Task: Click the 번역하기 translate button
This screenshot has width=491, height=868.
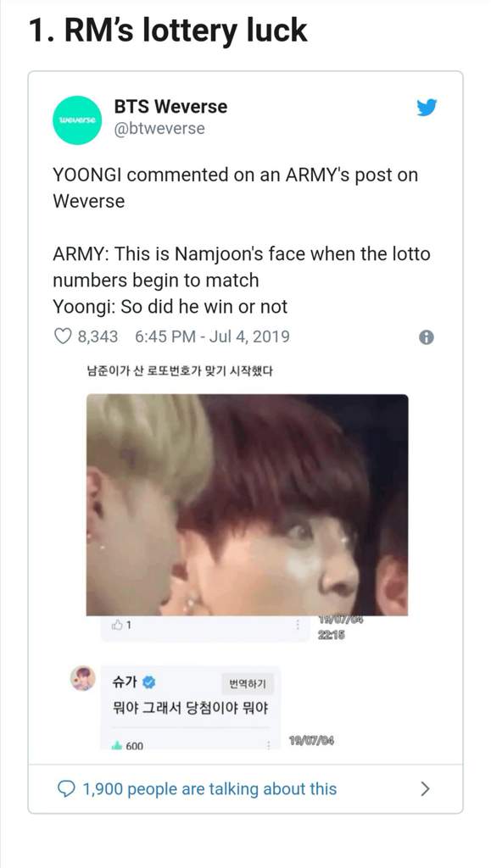Action: click(248, 684)
